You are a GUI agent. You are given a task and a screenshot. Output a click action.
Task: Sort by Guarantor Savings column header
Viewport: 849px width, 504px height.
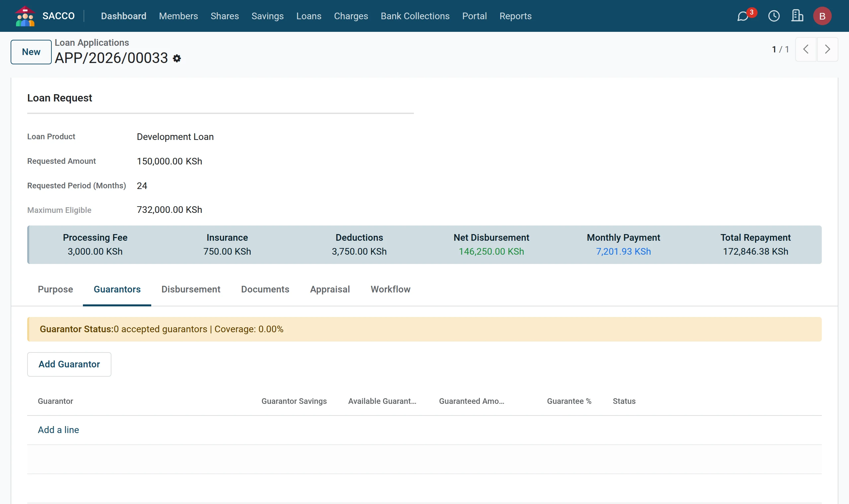[294, 401]
